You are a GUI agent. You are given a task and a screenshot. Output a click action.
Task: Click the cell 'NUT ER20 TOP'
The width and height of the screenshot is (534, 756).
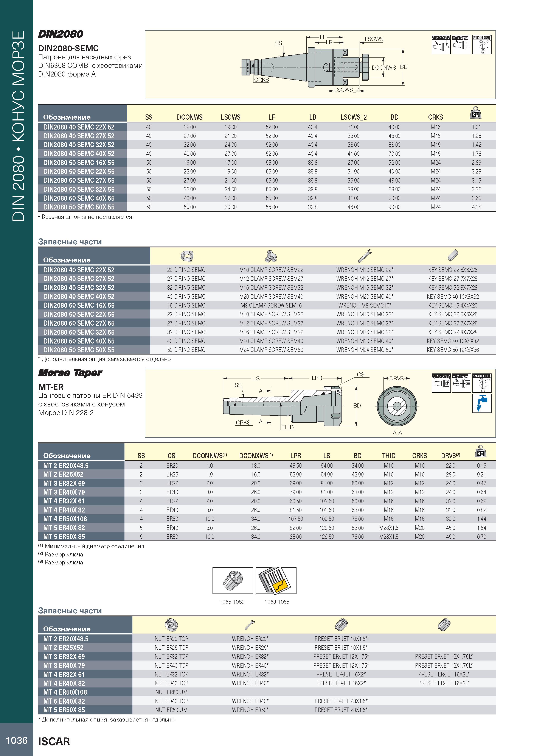click(x=171, y=639)
